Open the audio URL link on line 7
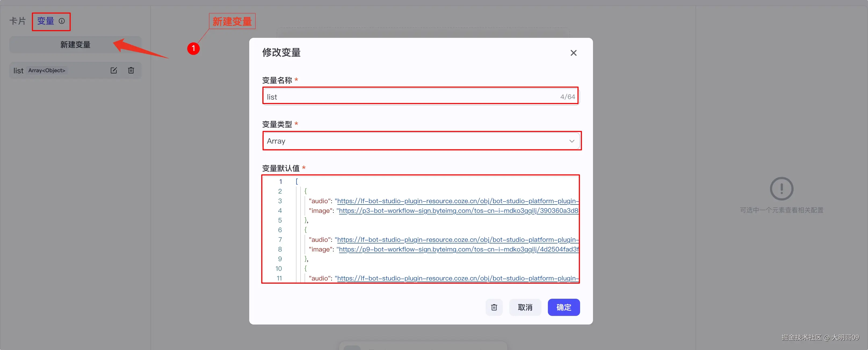The image size is (868, 350). 457,240
